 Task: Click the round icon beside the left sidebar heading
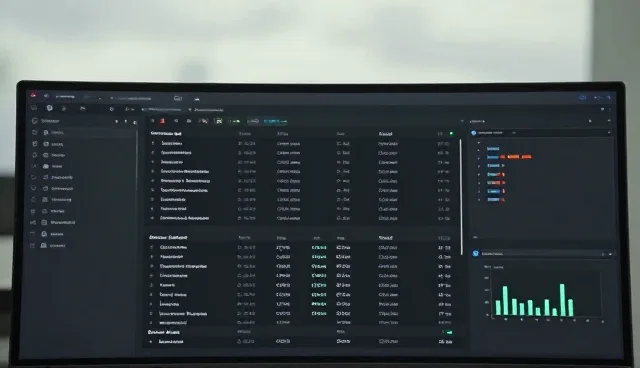(x=35, y=121)
